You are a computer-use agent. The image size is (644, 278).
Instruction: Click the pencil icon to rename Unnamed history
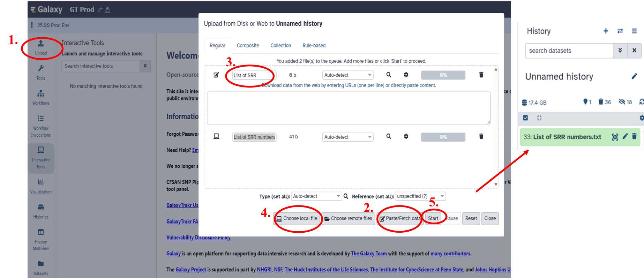coord(634,76)
